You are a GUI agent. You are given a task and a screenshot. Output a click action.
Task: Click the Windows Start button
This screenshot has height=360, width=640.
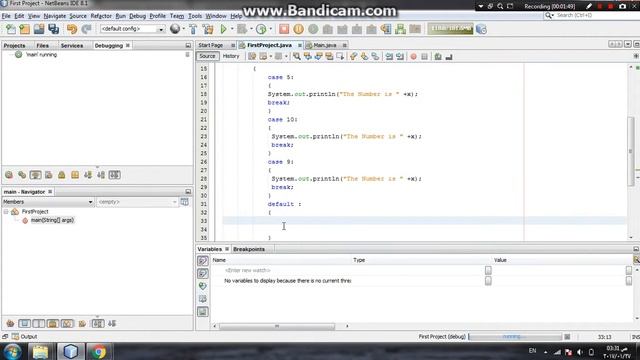pos(12,351)
